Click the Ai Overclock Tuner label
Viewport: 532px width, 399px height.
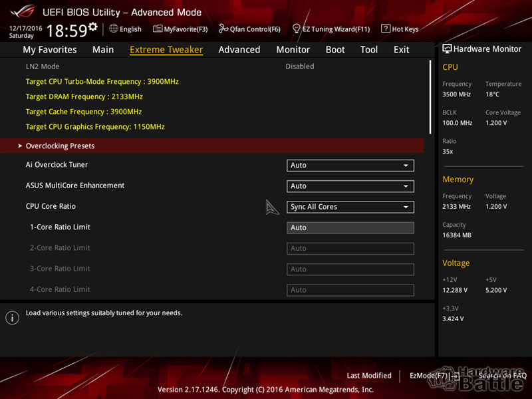57,164
